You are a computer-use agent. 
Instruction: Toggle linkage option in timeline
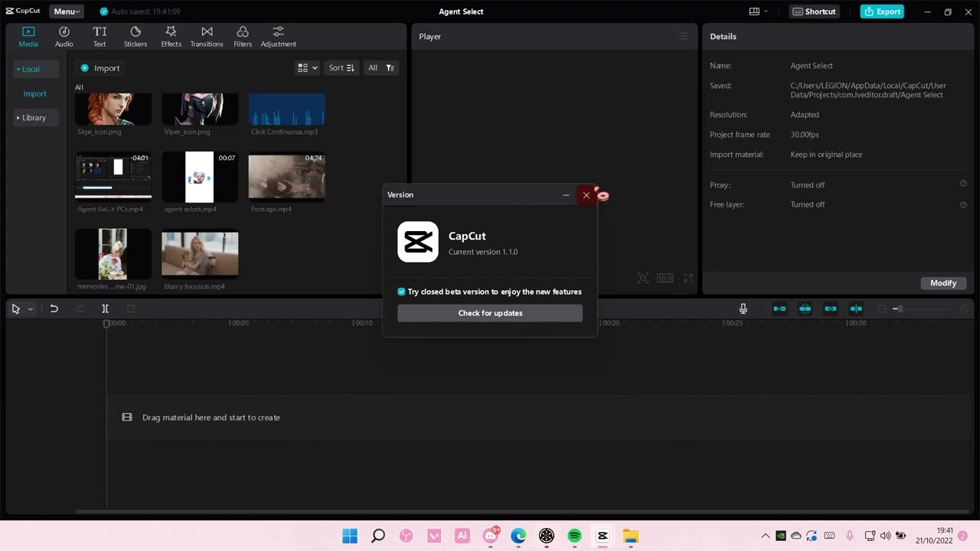pyautogui.click(x=831, y=308)
